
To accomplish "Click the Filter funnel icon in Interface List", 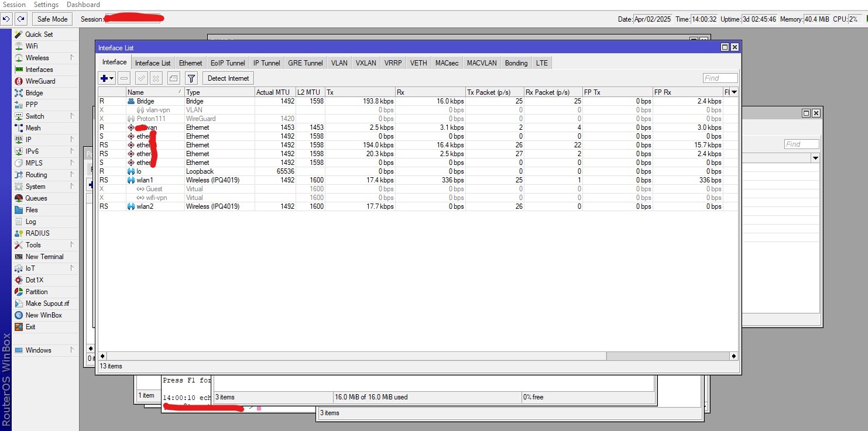I will pos(191,78).
